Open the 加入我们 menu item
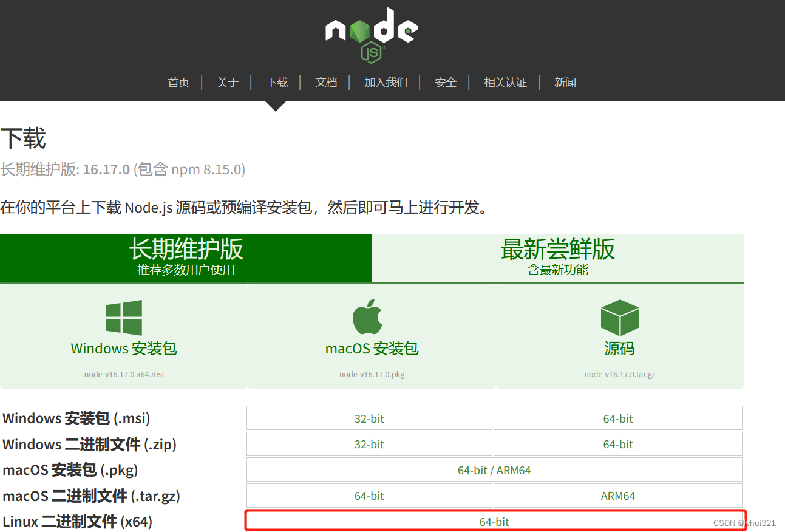The width and height of the screenshot is (785, 532). pos(385,82)
